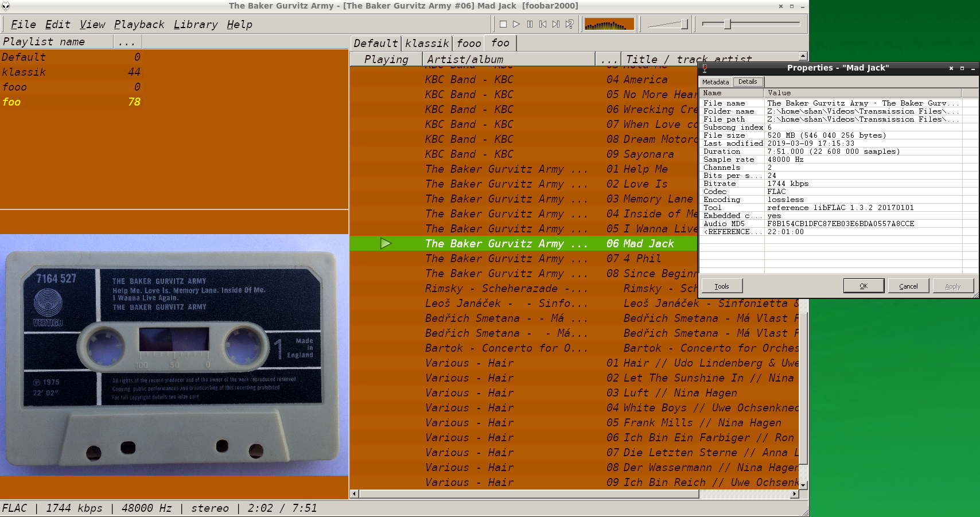This screenshot has height=517, width=980.
Task: Switch to the klassik playlist tab
Action: tap(427, 43)
